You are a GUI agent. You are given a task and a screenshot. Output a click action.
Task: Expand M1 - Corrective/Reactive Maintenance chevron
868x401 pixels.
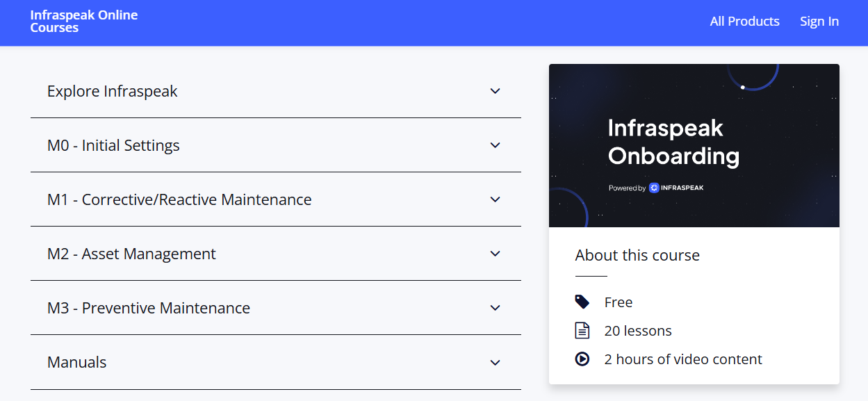(496, 199)
